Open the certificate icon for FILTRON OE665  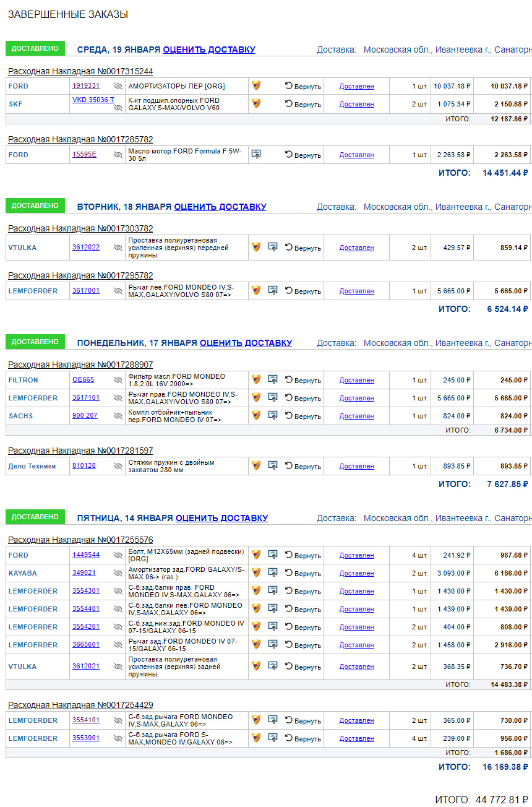[x=273, y=379]
